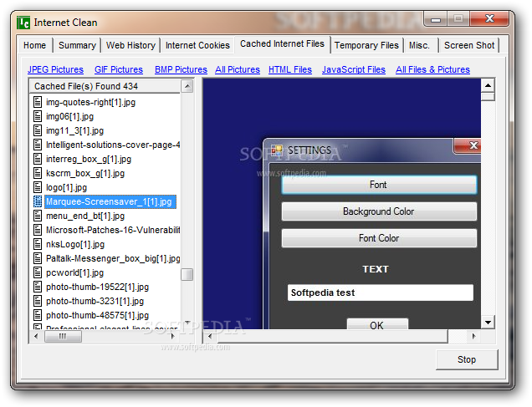This screenshot has width=532, height=407.
Task: Click preview pane horizontal scroll left arrow
Action: click(x=210, y=336)
